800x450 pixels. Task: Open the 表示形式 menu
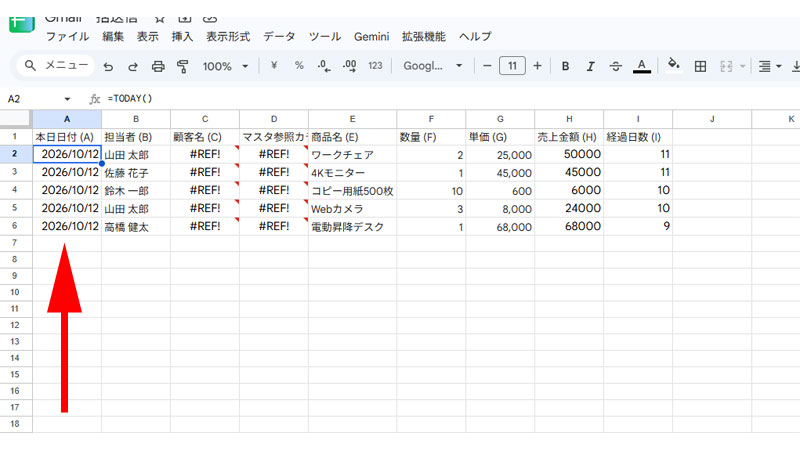pyautogui.click(x=228, y=37)
